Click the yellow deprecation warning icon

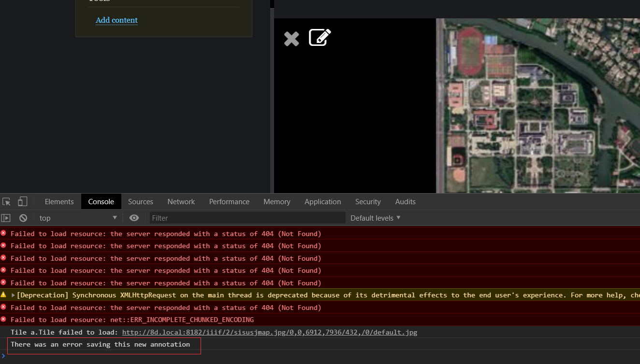click(4, 295)
